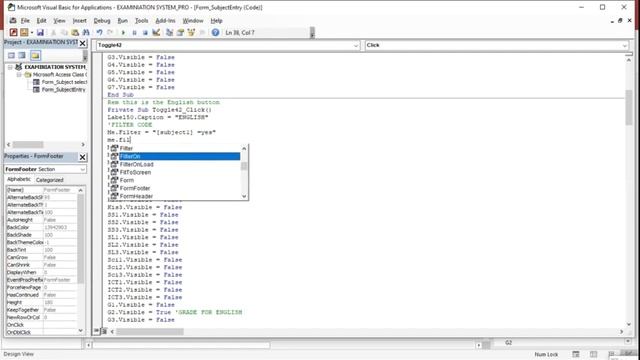Close the Properties panel
Viewport: 640px width, 360px height.
(x=82, y=157)
